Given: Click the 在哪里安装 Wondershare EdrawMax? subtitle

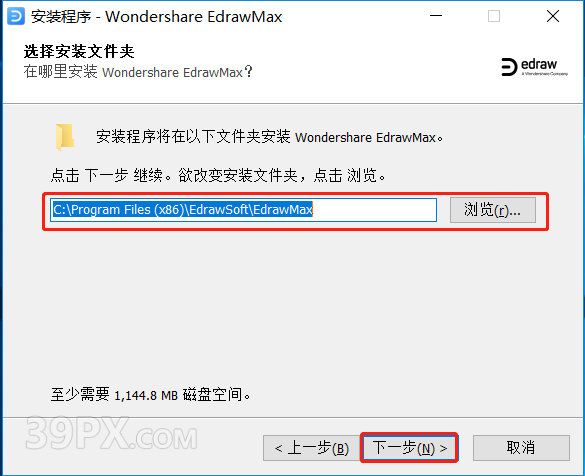Looking at the screenshot, I should pos(138,72).
